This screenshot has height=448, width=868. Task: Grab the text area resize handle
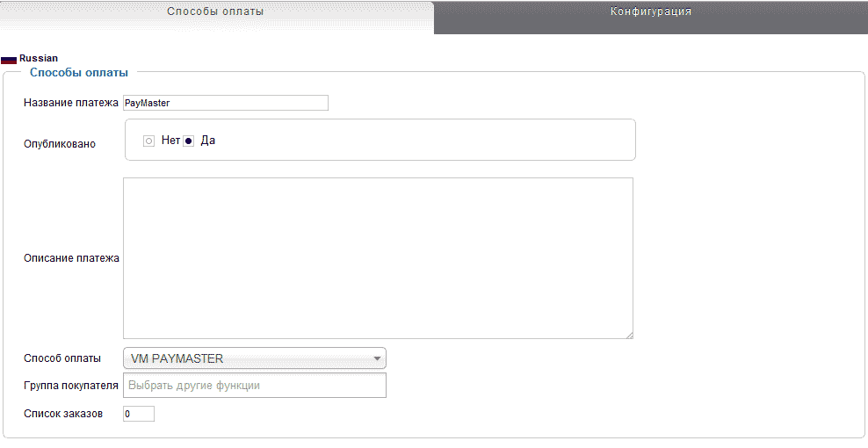pos(629,335)
